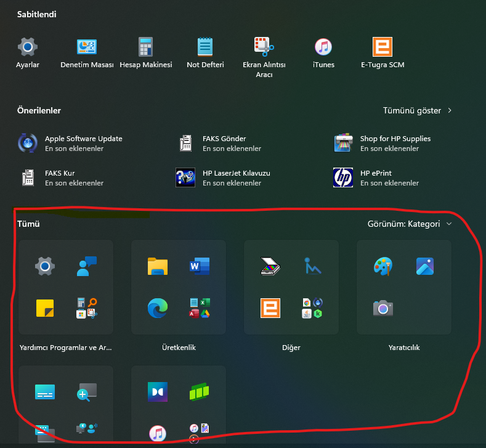Image resolution: width=486 pixels, height=448 pixels.
Task: Click Tümünü göster to show all recommendations
Action: (417, 111)
